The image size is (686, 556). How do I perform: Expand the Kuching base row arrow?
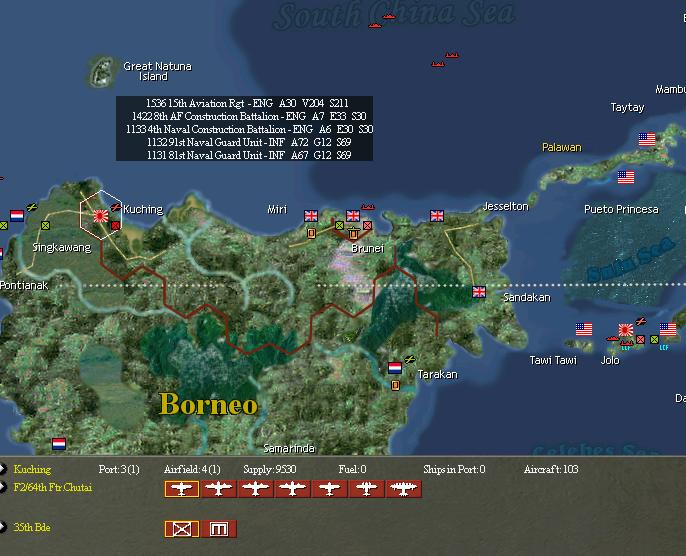click(3, 469)
